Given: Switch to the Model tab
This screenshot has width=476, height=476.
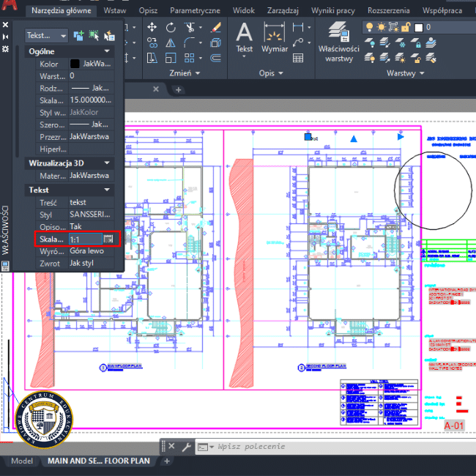Looking at the screenshot, I should click(21, 461).
